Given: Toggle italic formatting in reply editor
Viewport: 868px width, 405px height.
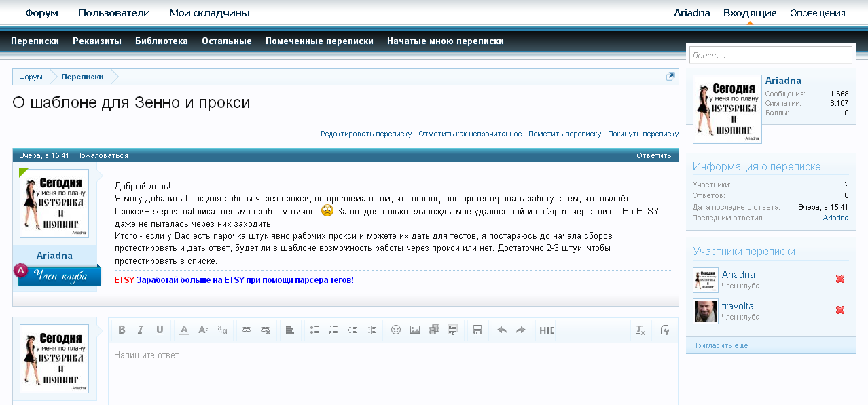Looking at the screenshot, I should pyautogui.click(x=141, y=330).
